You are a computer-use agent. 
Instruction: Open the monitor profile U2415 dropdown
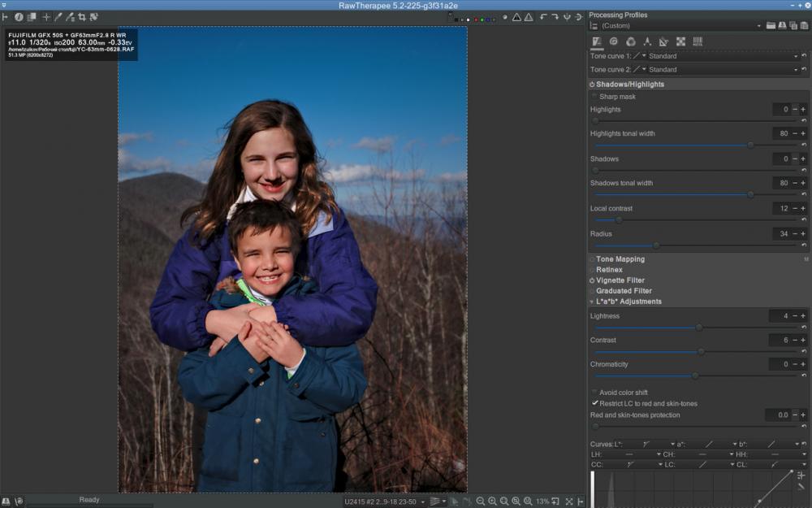(384, 501)
